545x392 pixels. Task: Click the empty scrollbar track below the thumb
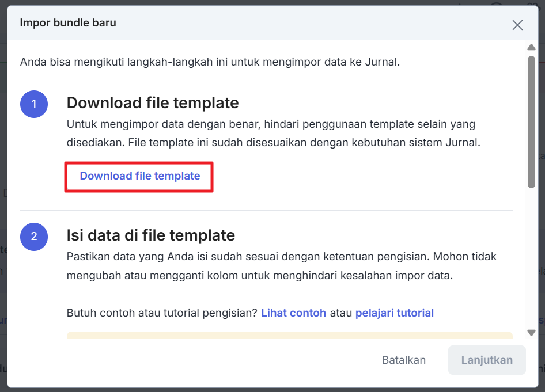pos(531,259)
